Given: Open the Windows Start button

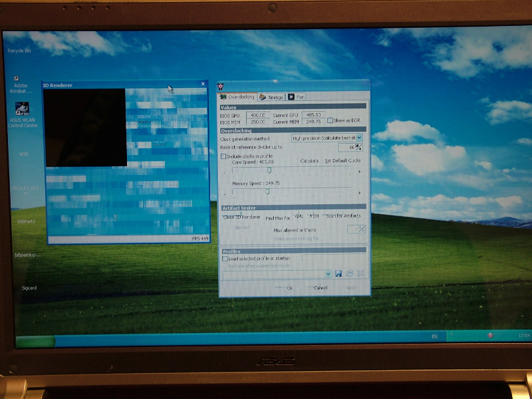Looking at the screenshot, I should coord(35,341).
